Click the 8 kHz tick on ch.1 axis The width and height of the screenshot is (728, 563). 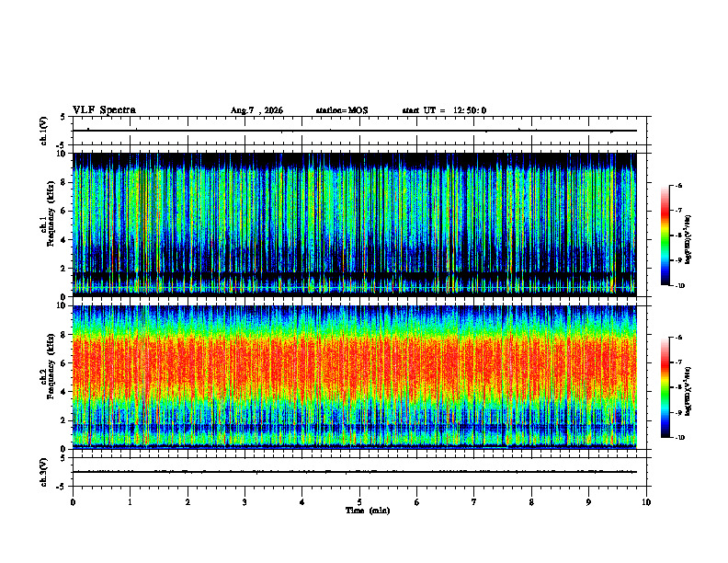pyautogui.click(x=65, y=182)
